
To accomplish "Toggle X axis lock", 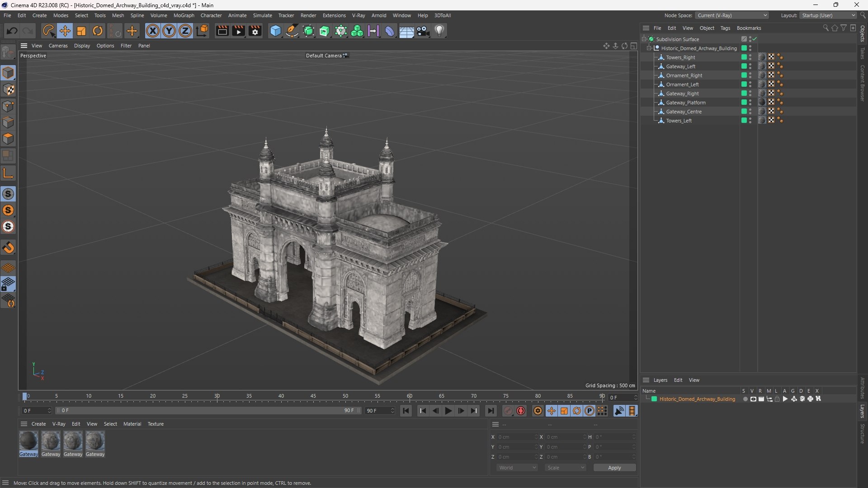I will click(x=153, y=31).
